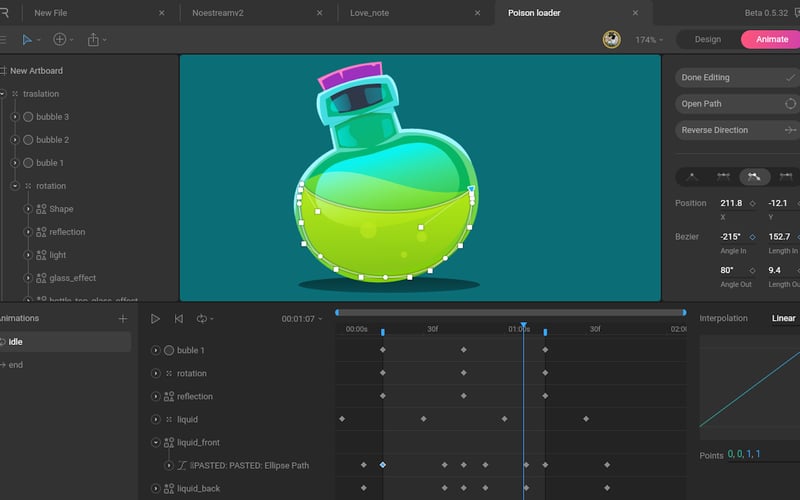Collapse the rotation group in hierarchy
800x500 pixels.
[x=15, y=186]
